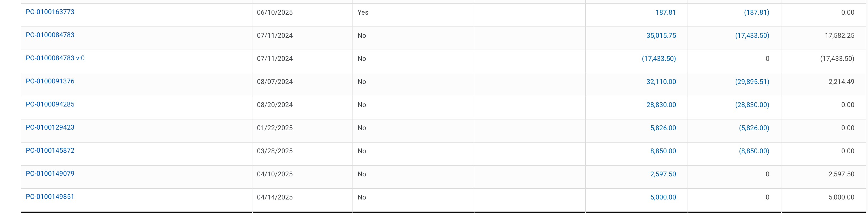Drill into the 32,110.00 amount
868x213 pixels.
(x=661, y=82)
